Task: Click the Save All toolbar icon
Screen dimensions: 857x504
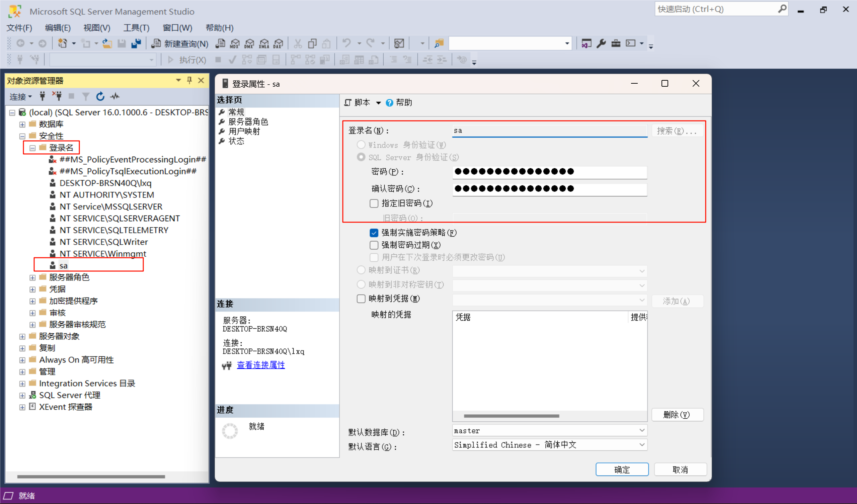Action: [x=136, y=44]
